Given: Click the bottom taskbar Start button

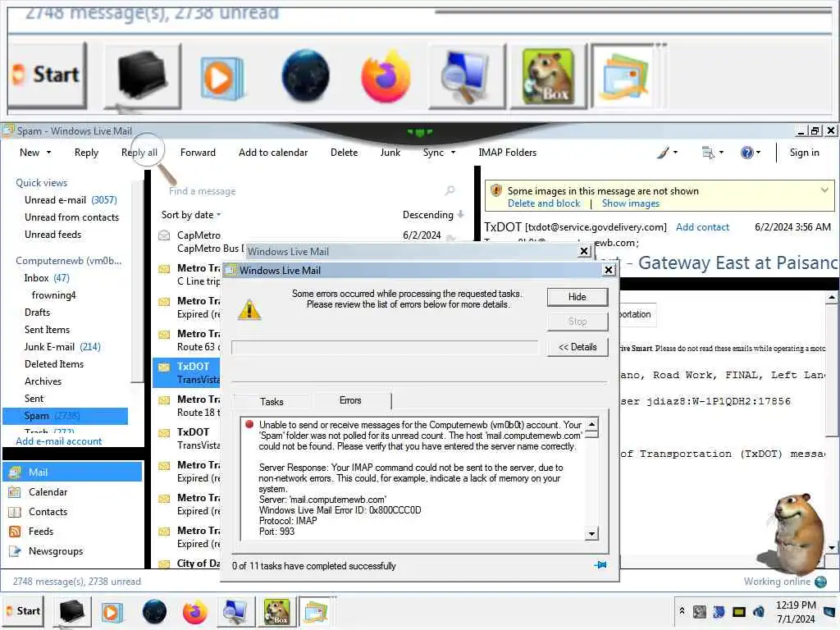Looking at the screenshot, I should point(24,610).
